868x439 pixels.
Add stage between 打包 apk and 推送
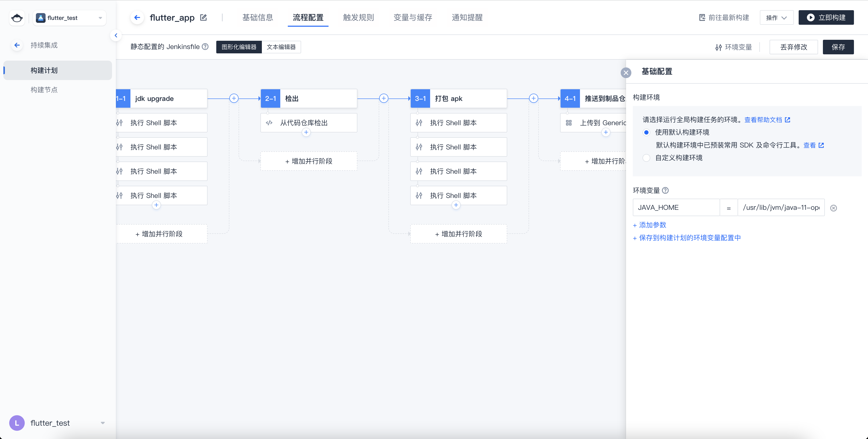(533, 98)
